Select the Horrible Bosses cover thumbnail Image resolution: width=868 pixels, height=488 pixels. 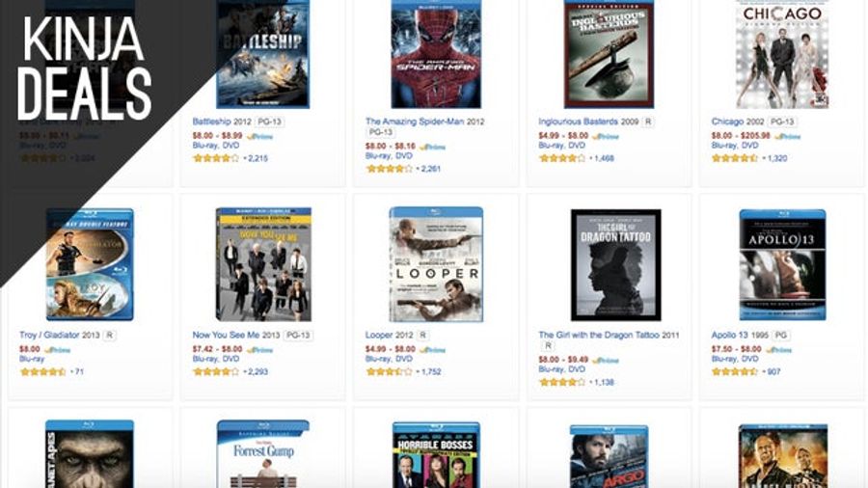(x=436, y=455)
